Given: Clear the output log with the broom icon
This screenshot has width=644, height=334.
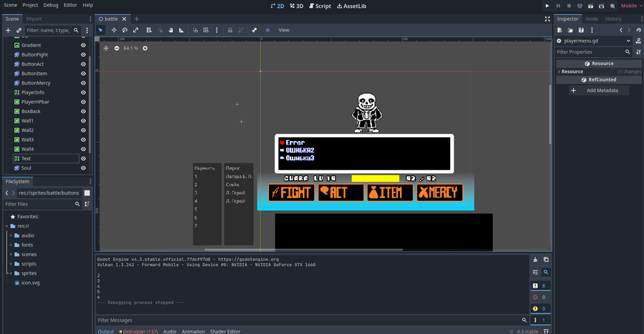Looking at the screenshot, I should click(535, 260).
